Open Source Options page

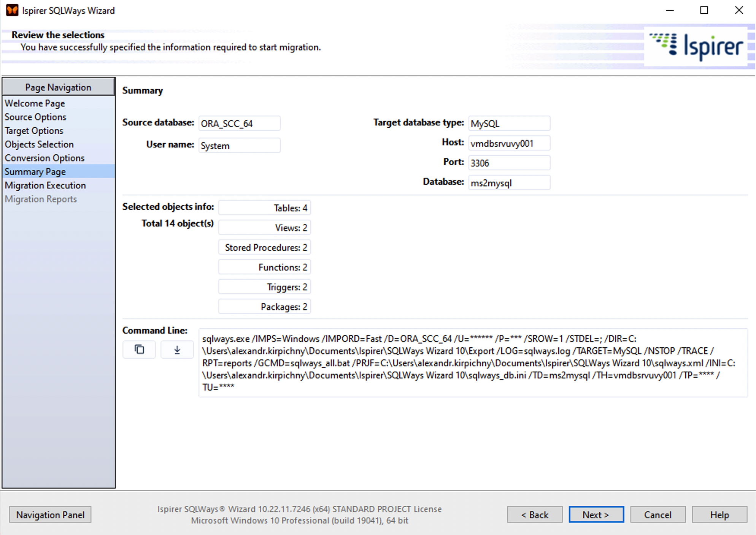click(36, 117)
